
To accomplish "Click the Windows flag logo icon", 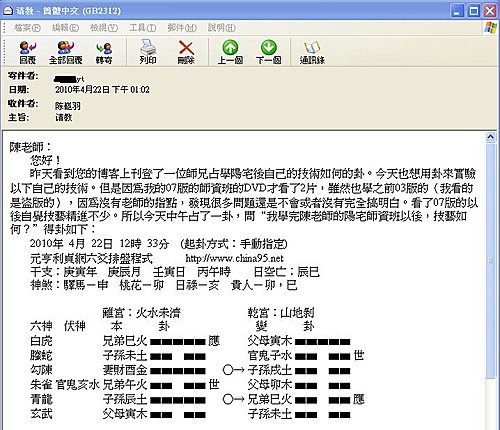I will pos(491,27).
